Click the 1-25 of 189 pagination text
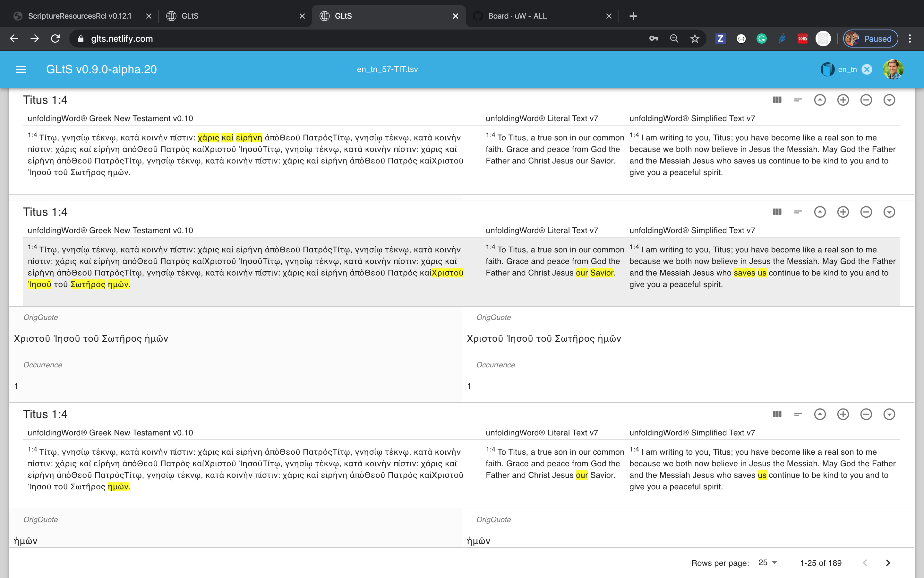 click(820, 563)
